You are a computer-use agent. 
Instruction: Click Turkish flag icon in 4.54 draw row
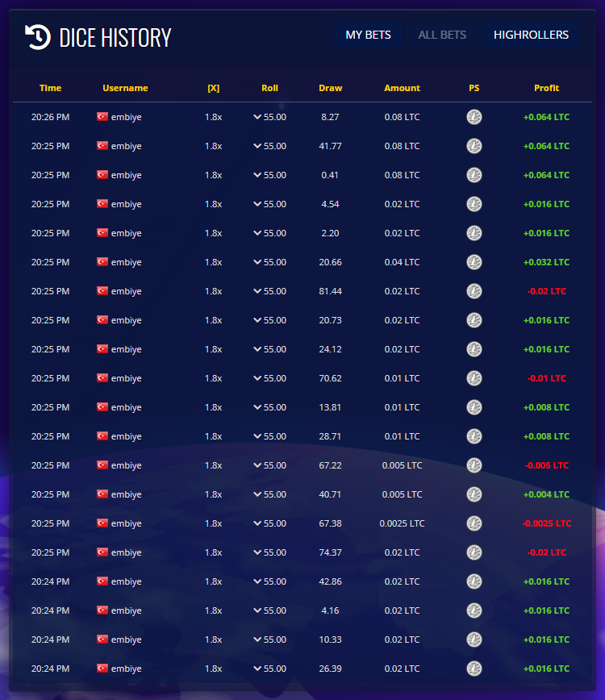tap(102, 203)
